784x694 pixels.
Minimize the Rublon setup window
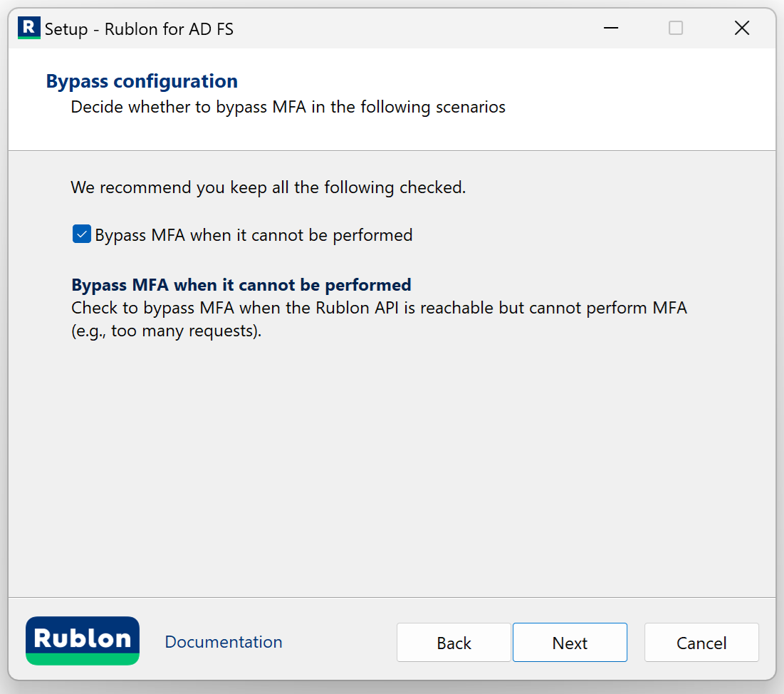coord(610,29)
